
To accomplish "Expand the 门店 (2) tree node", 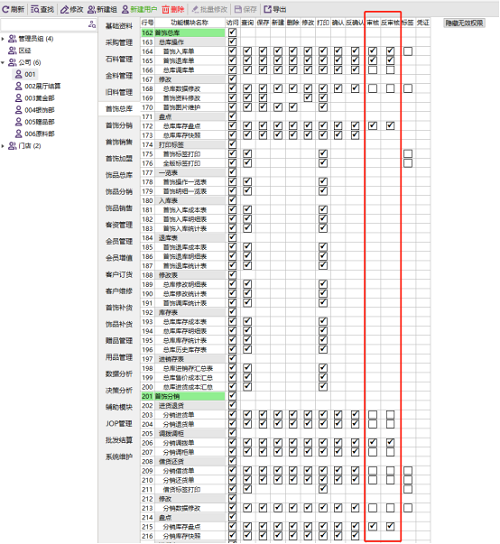I will pyautogui.click(x=3, y=146).
